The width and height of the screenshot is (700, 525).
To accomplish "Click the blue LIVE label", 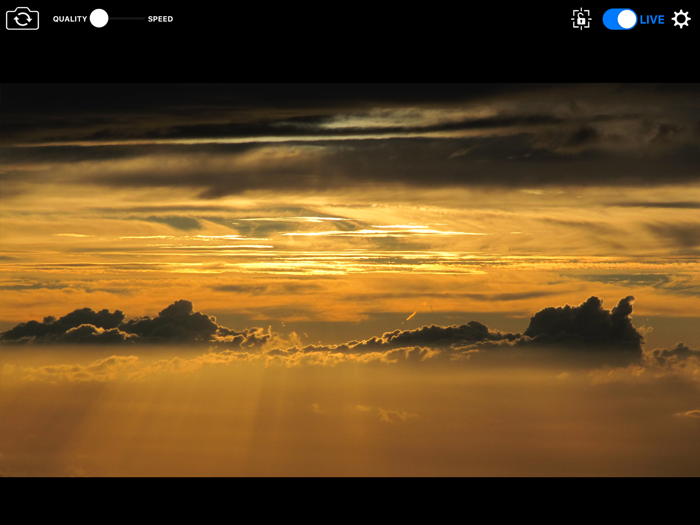I will 652,20.
